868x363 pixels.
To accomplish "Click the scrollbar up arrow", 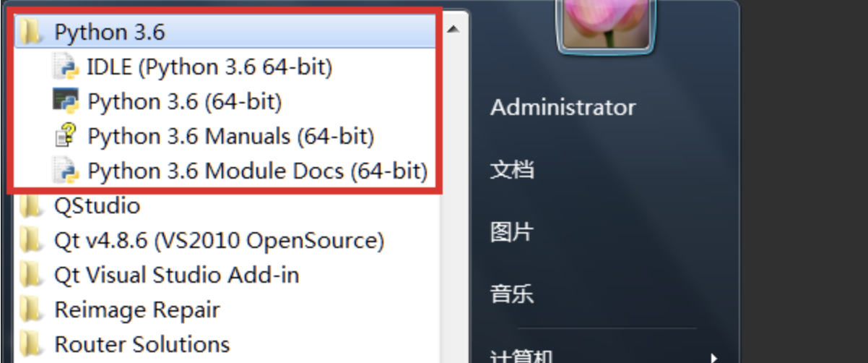I will pos(453,29).
